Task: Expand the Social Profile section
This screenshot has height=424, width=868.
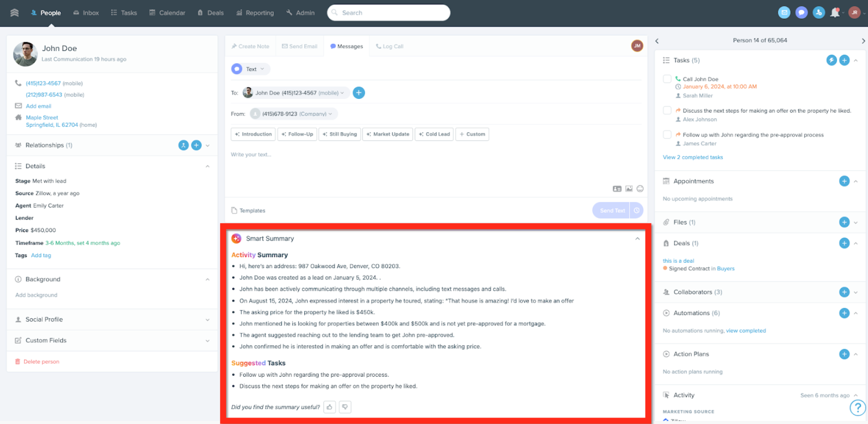Action: click(112, 320)
